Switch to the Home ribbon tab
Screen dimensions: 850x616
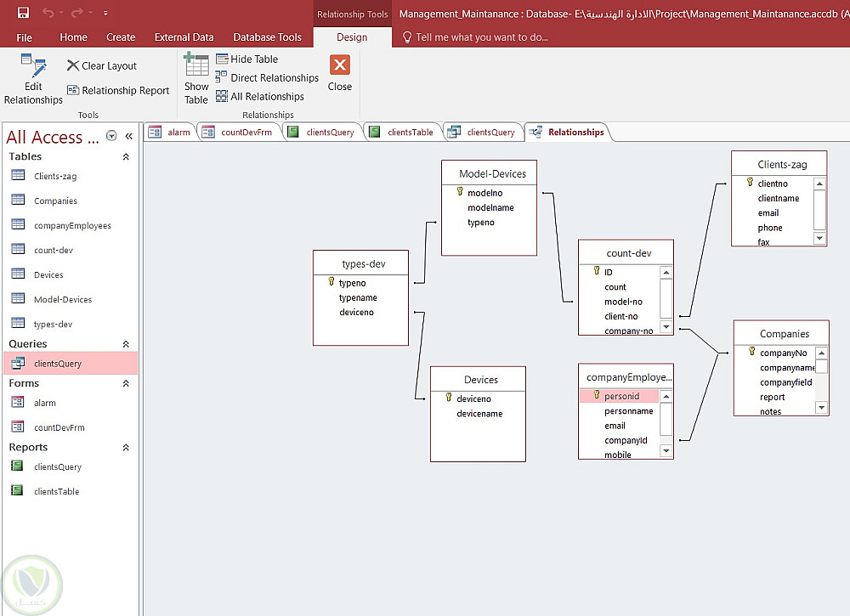point(73,37)
